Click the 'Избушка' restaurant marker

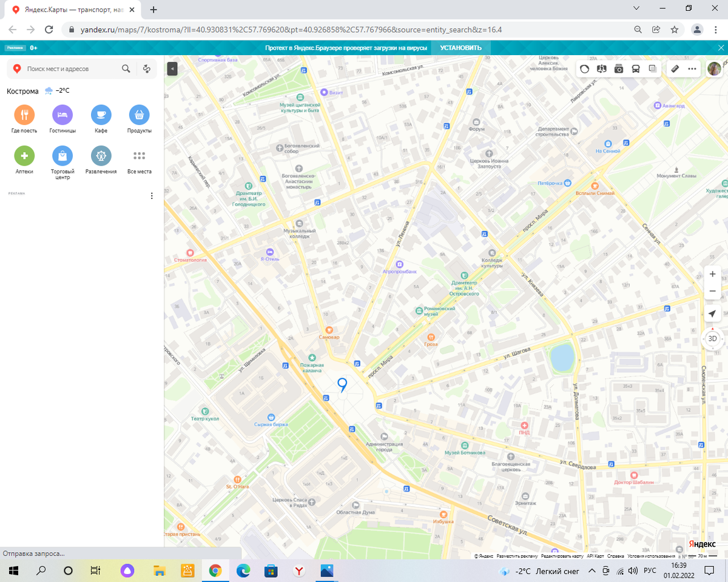(443, 513)
